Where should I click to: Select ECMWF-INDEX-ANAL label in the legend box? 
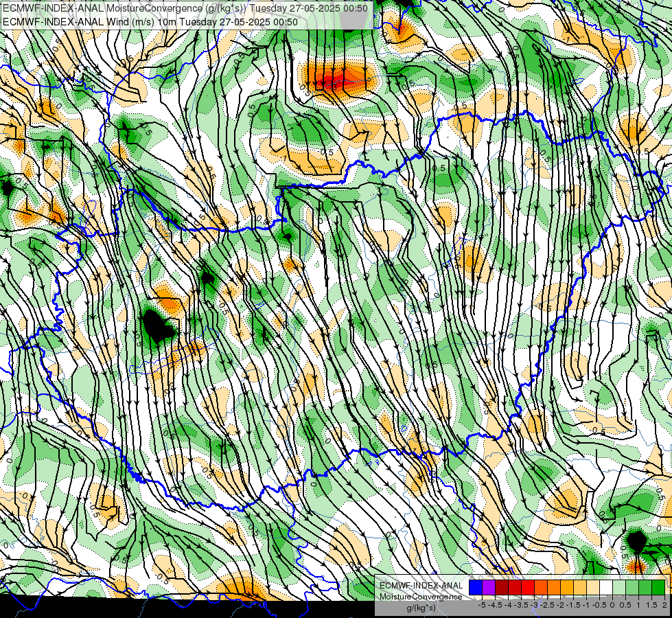[421, 586]
